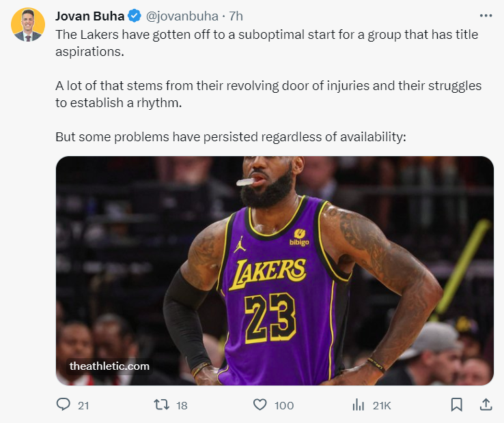Click the retweet arrows icon
The image size is (504, 423).
tap(161, 405)
